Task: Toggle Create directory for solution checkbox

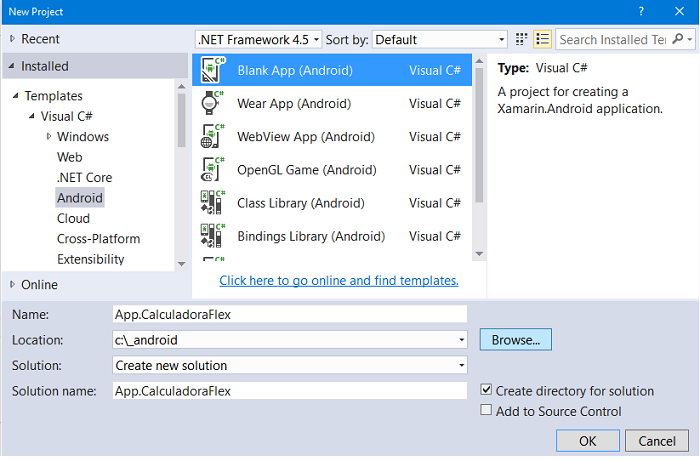Action: coord(486,390)
